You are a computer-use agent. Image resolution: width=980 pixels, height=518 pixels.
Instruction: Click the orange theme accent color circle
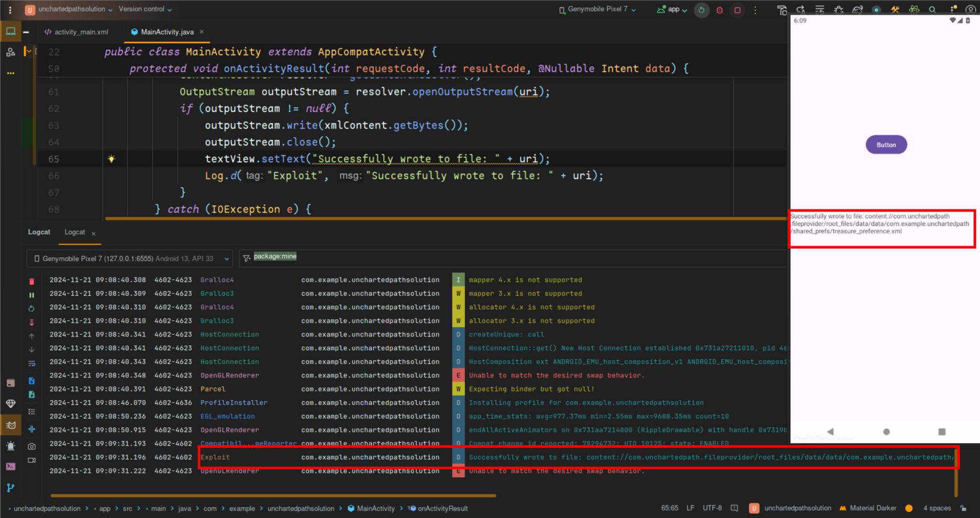coord(909,508)
